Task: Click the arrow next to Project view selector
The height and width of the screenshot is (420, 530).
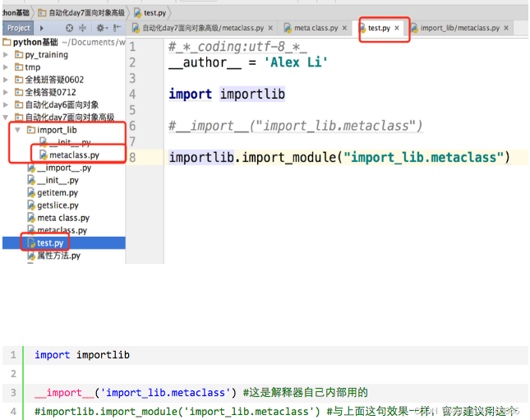Action: coord(42,28)
